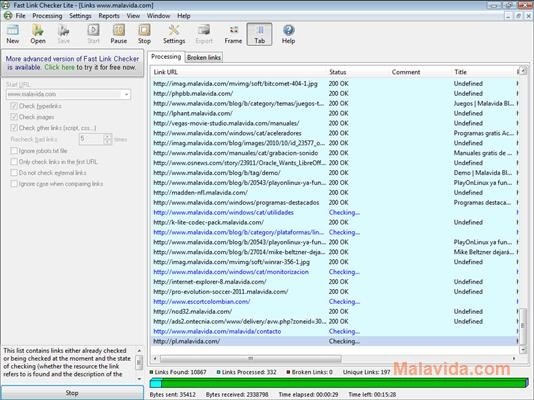Open the Processing menu
534x400 pixels.
[x=47, y=16]
